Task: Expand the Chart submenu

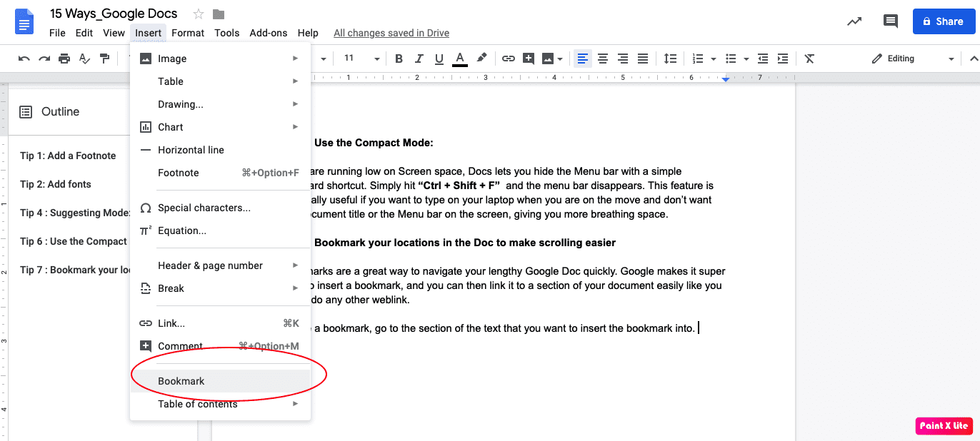Action: (220, 127)
